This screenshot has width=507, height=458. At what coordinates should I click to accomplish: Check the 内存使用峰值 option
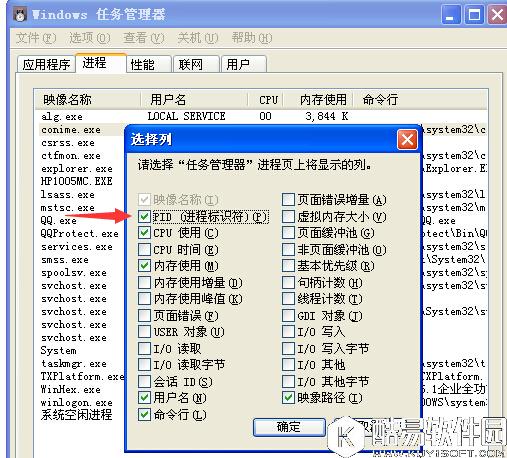(144, 299)
